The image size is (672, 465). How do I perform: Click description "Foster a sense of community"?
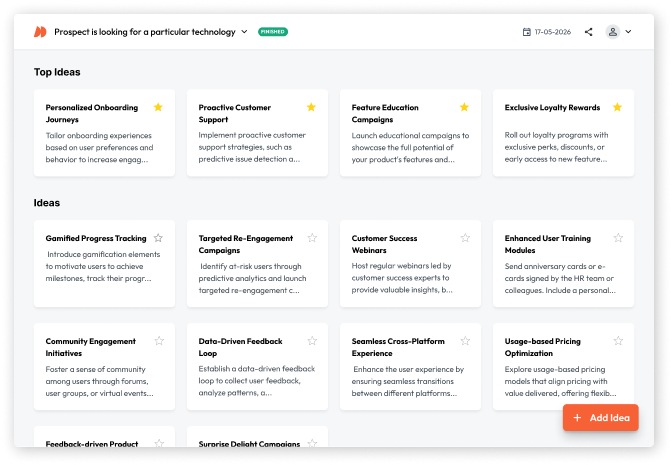click(x=99, y=381)
